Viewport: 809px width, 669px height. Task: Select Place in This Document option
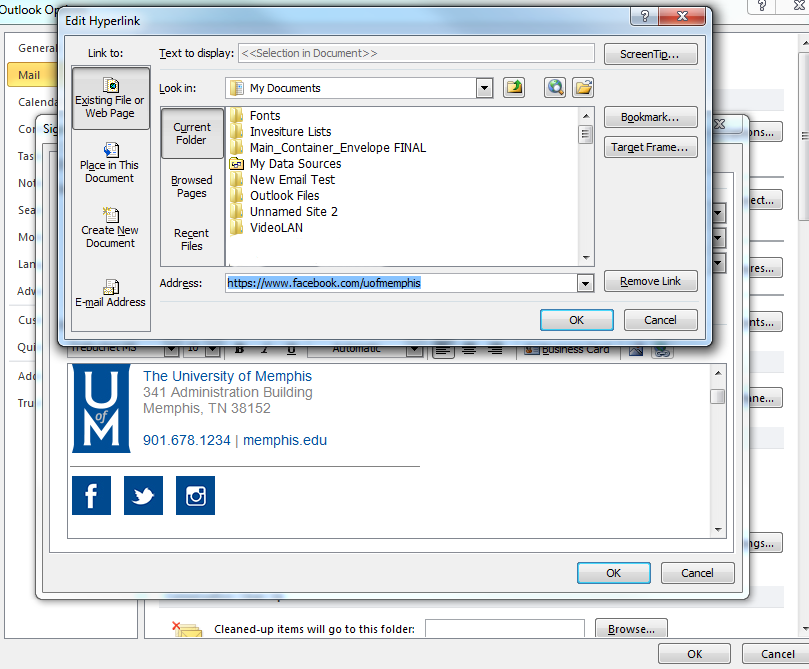coord(110,163)
